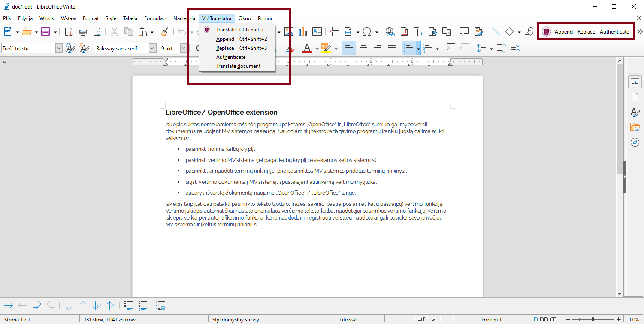Toggle unordered bullet list

point(408,48)
